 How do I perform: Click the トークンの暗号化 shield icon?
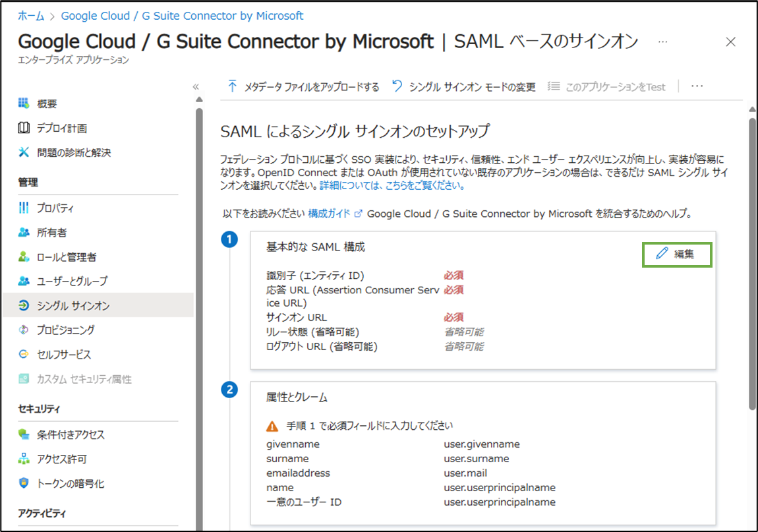24,483
